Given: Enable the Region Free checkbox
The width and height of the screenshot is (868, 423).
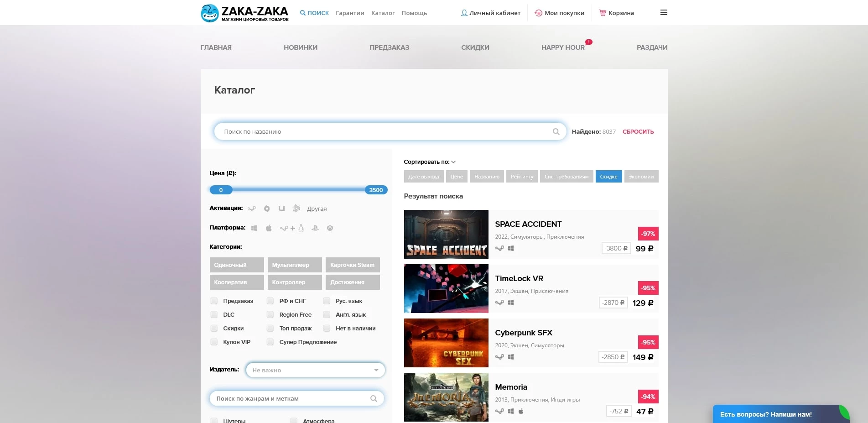Looking at the screenshot, I should tap(270, 314).
